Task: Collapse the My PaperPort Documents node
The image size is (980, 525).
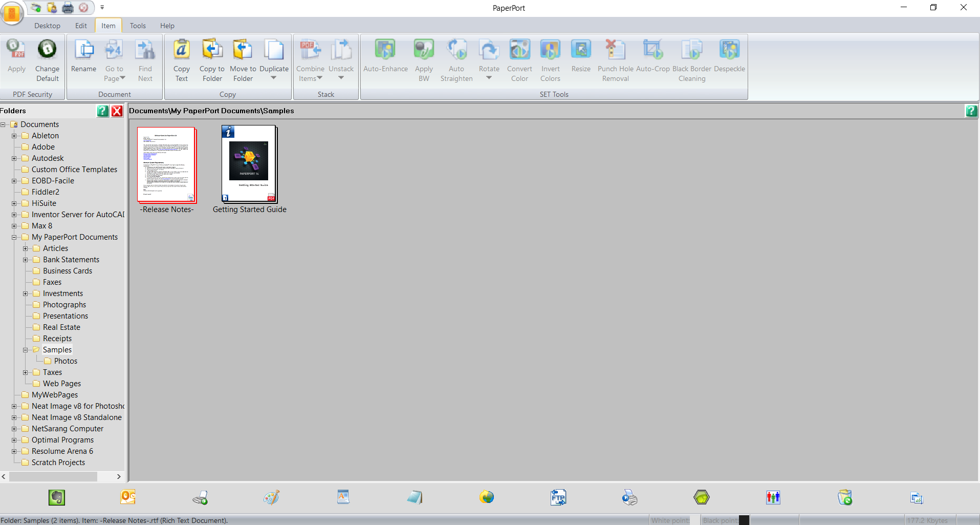Action: point(14,238)
